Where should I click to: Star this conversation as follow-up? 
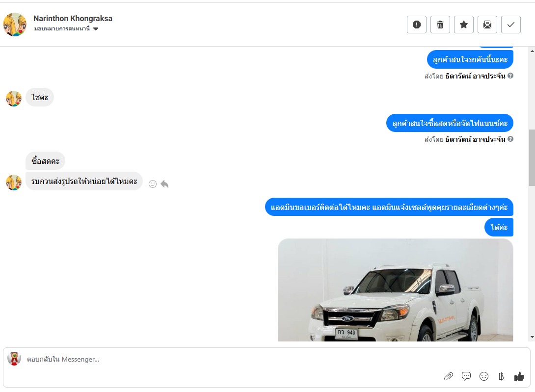(464, 25)
